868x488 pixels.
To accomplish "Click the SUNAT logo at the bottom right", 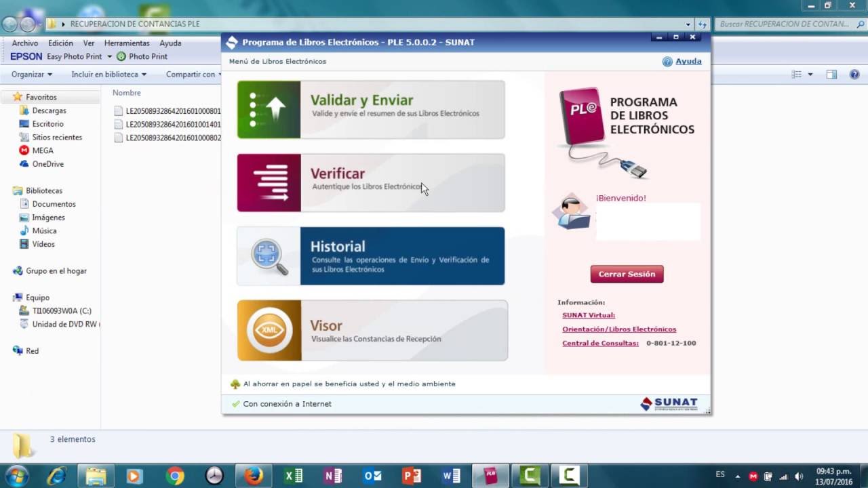I will [x=669, y=404].
